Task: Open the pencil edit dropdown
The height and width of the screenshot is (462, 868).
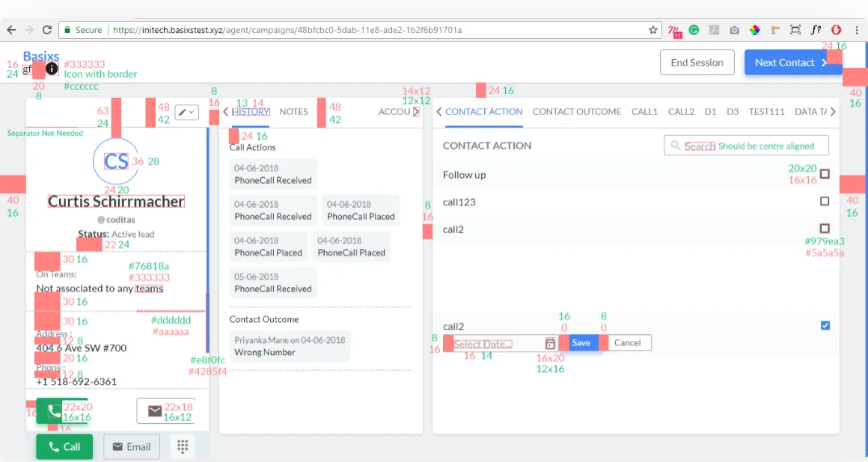Action: [186, 112]
